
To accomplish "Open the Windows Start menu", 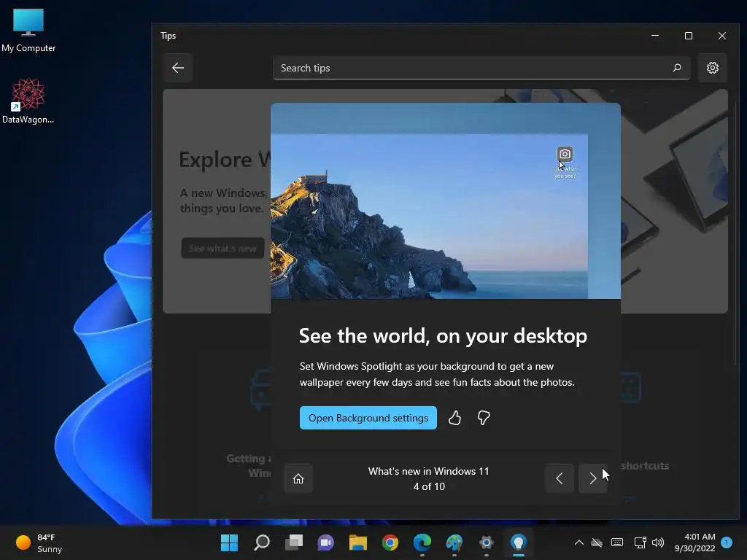I will click(x=229, y=542).
